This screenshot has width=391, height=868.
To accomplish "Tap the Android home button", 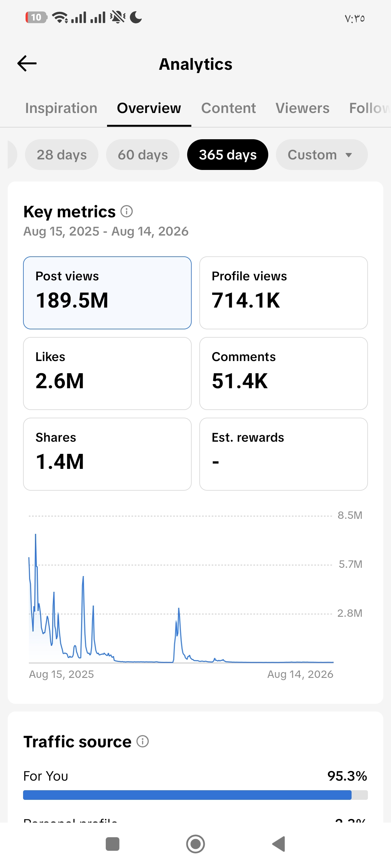I will coord(195,844).
